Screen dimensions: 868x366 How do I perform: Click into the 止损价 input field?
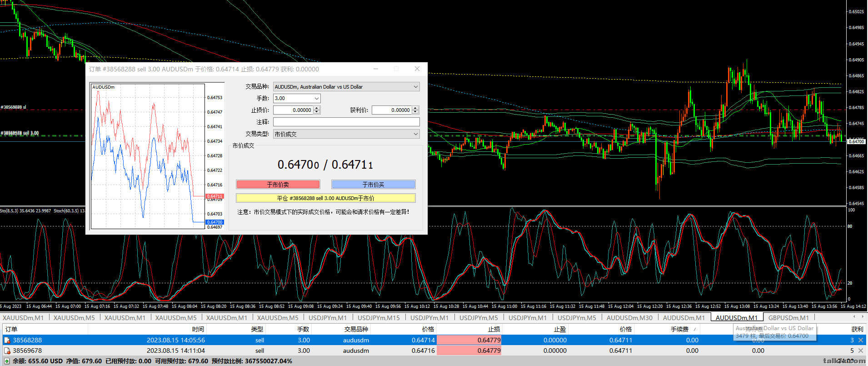click(293, 110)
